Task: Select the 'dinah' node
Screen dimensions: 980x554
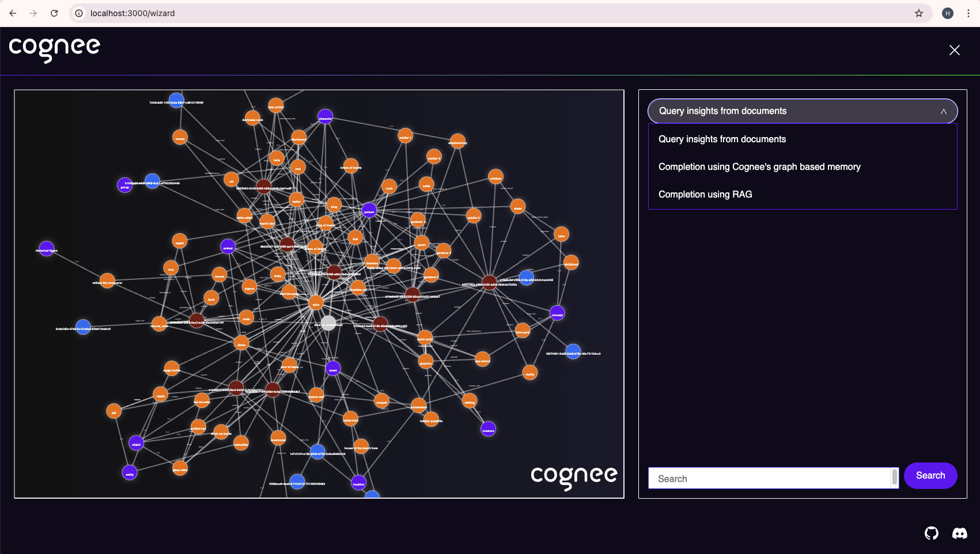Action: [x=241, y=344]
